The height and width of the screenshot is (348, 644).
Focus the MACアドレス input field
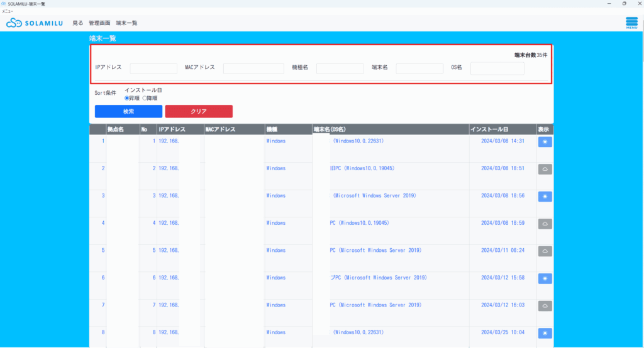tap(253, 68)
